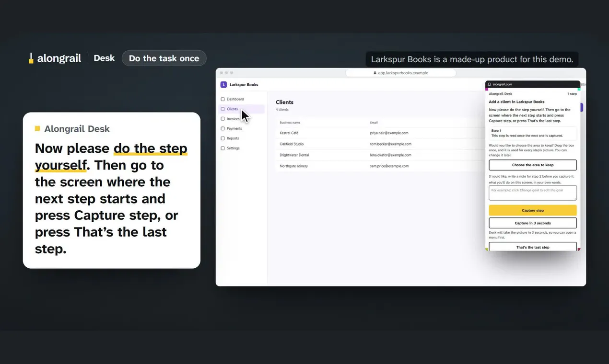Image resolution: width=609 pixels, height=364 pixels.
Task: Focus the step 2 note text box
Action: (533, 193)
